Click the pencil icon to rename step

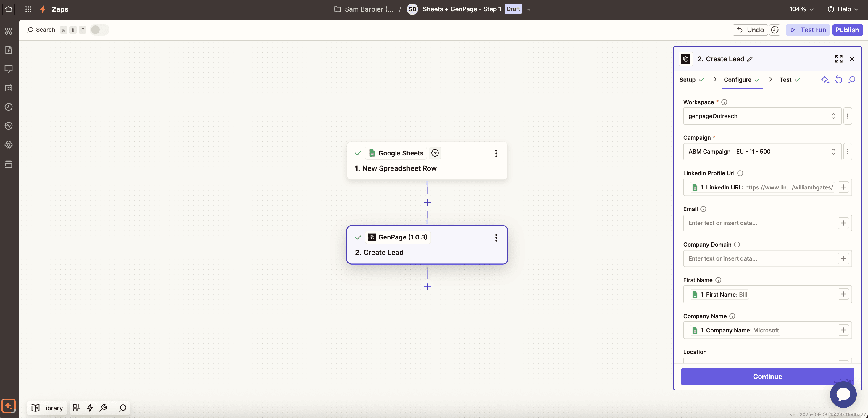point(750,59)
